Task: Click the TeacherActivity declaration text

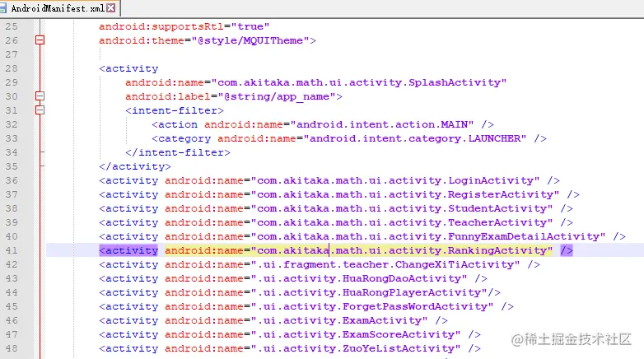Action: tap(336, 222)
